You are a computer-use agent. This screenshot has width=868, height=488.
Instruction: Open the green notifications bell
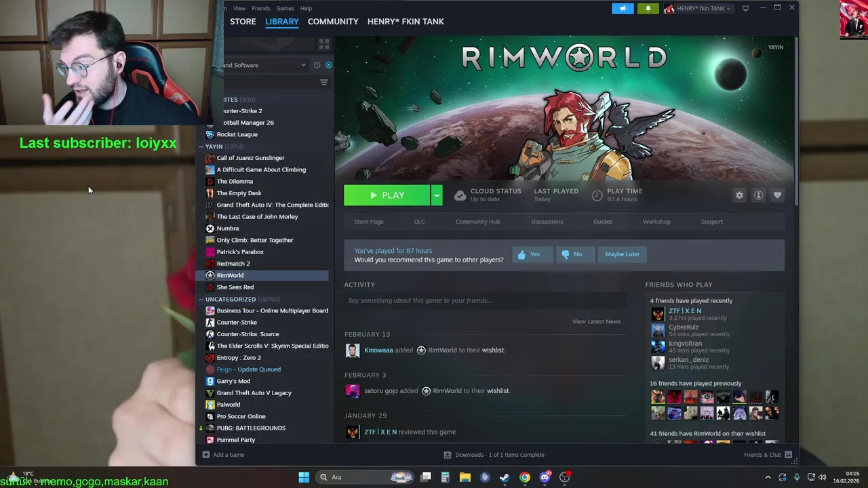(648, 8)
